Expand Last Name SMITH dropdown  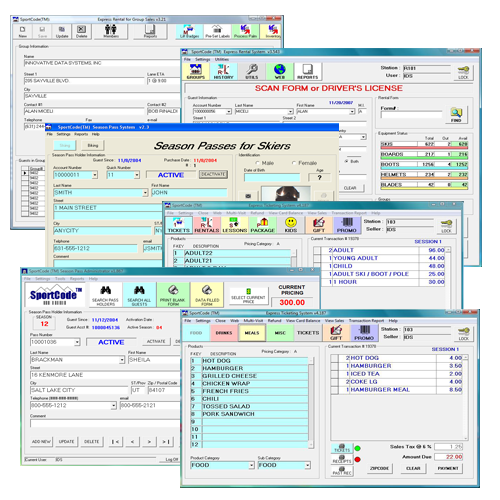(145, 193)
